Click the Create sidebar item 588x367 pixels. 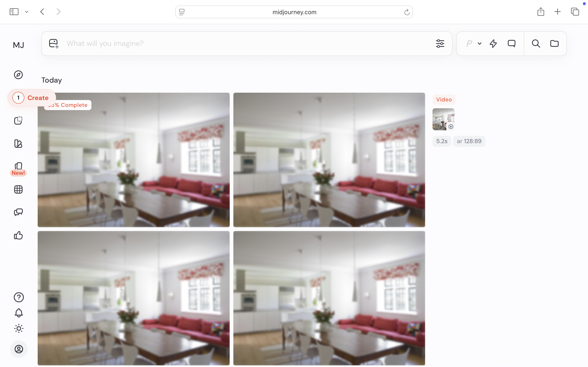(x=32, y=98)
